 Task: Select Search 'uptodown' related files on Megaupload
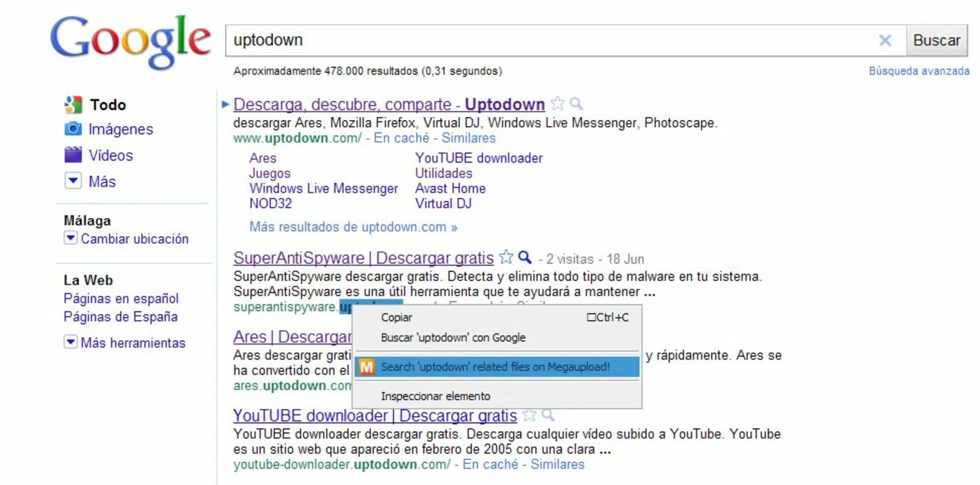click(x=497, y=367)
